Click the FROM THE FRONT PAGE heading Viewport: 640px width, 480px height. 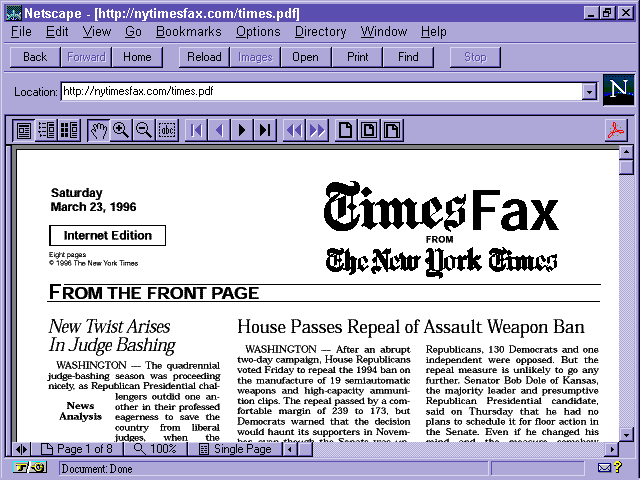pyautogui.click(x=154, y=292)
